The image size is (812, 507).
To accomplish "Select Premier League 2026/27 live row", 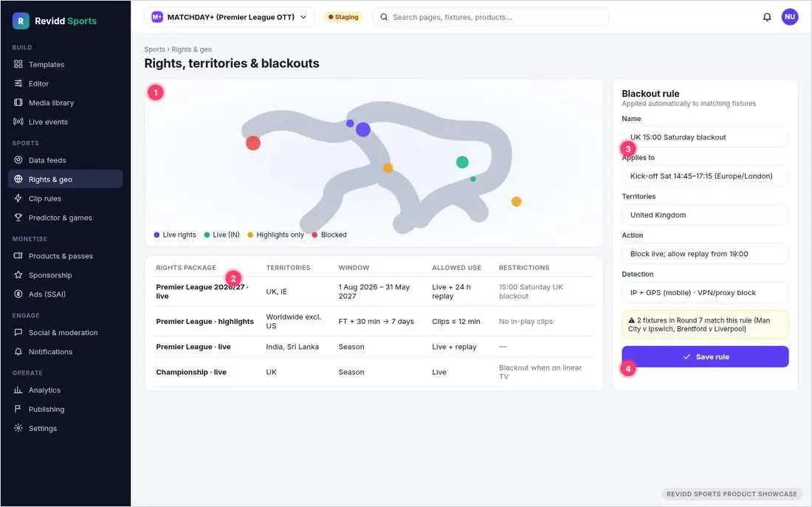I will 374,292.
